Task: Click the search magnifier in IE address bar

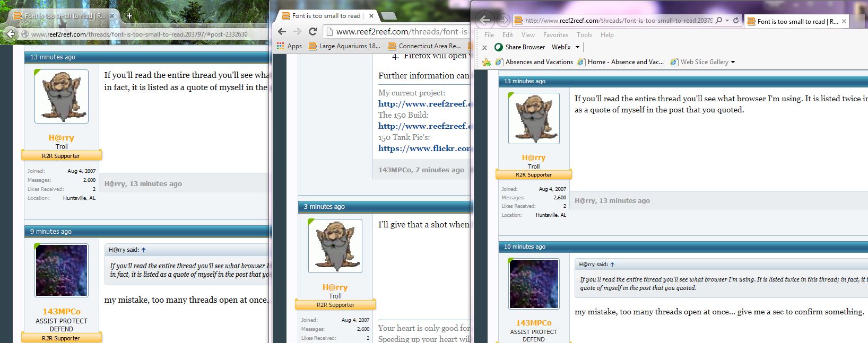Action: [x=719, y=21]
